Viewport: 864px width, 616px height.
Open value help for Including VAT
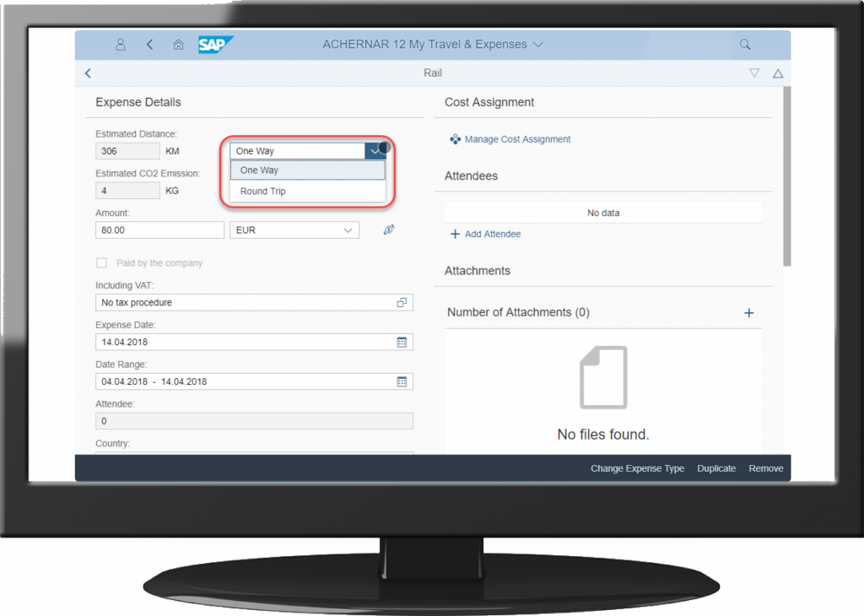pos(402,302)
